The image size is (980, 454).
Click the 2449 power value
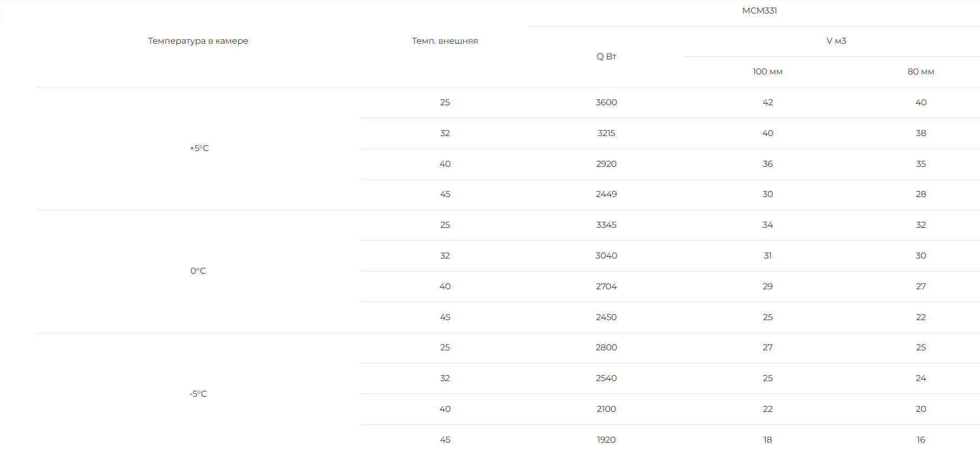tap(606, 194)
